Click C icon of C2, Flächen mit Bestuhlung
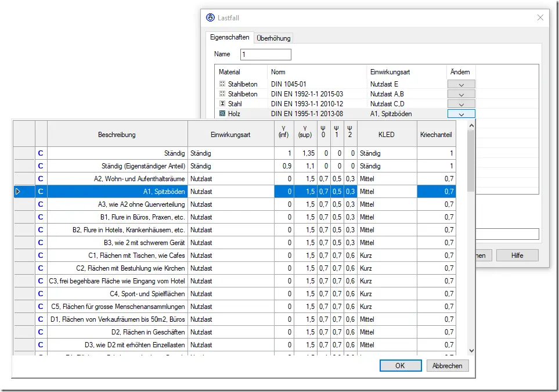This screenshot has height=392, width=559. [x=41, y=268]
